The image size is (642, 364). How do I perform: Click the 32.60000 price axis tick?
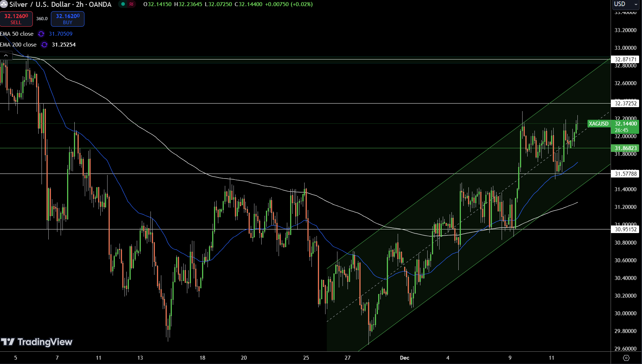(x=625, y=83)
